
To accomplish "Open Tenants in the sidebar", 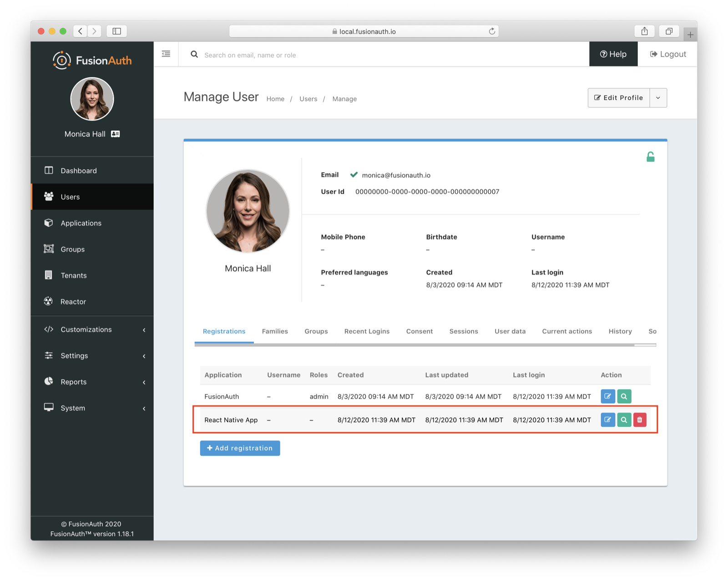I will 92,275.
